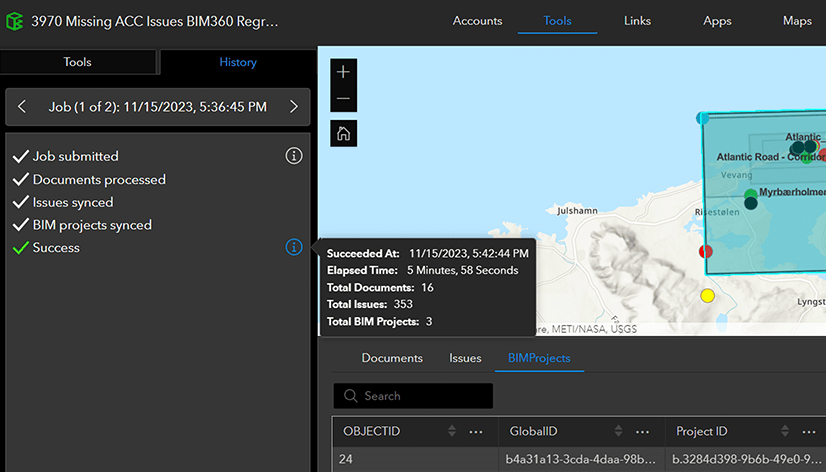Go to next job in history
The height and width of the screenshot is (472, 826).
[x=294, y=107]
